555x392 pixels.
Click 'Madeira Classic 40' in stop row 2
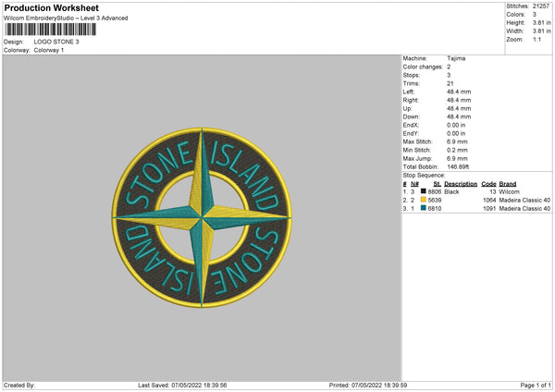point(524,201)
